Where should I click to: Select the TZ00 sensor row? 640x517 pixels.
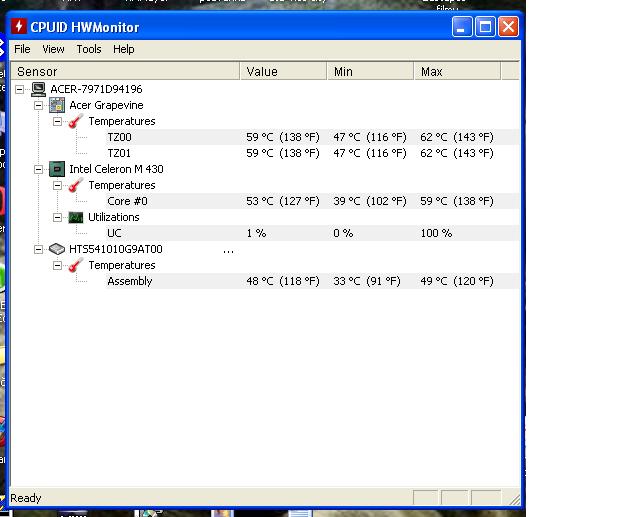313,137
